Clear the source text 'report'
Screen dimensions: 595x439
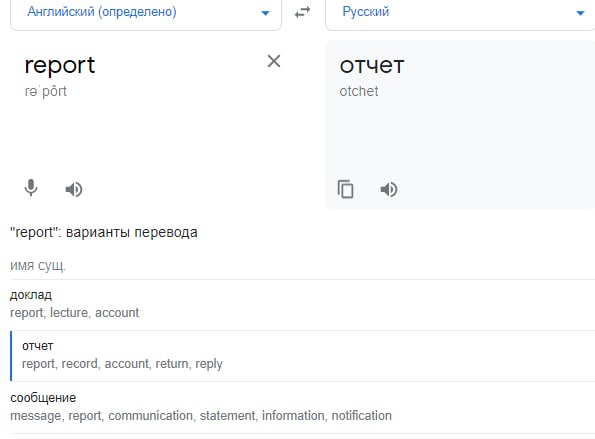click(274, 61)
